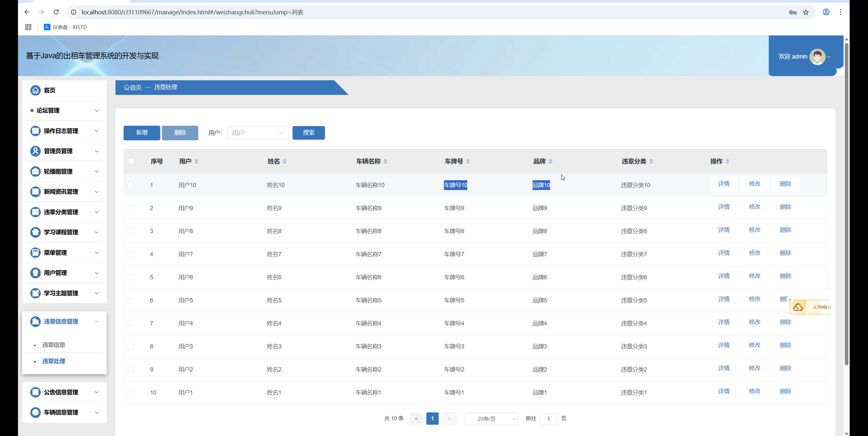Open 详情 for the 用户10 row
Screen dimensions: 868x436
(724, 184)
